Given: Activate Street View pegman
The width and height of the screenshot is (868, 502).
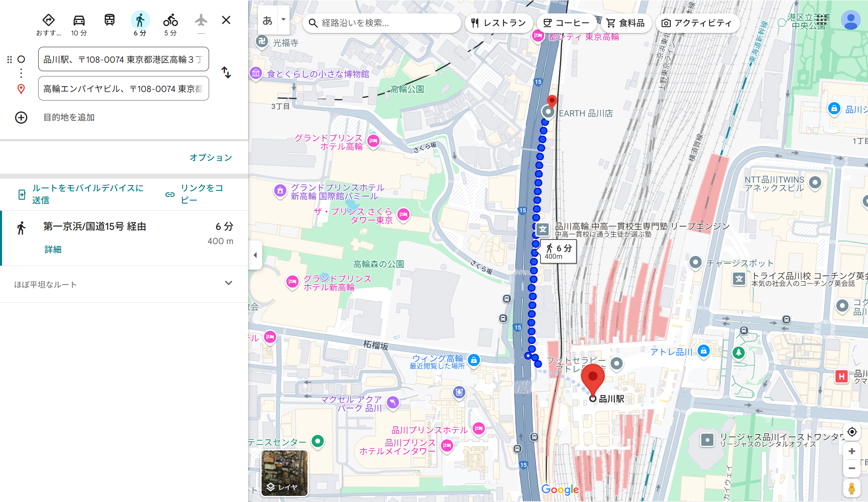Looking at the screenshot, I should point(852,487).
